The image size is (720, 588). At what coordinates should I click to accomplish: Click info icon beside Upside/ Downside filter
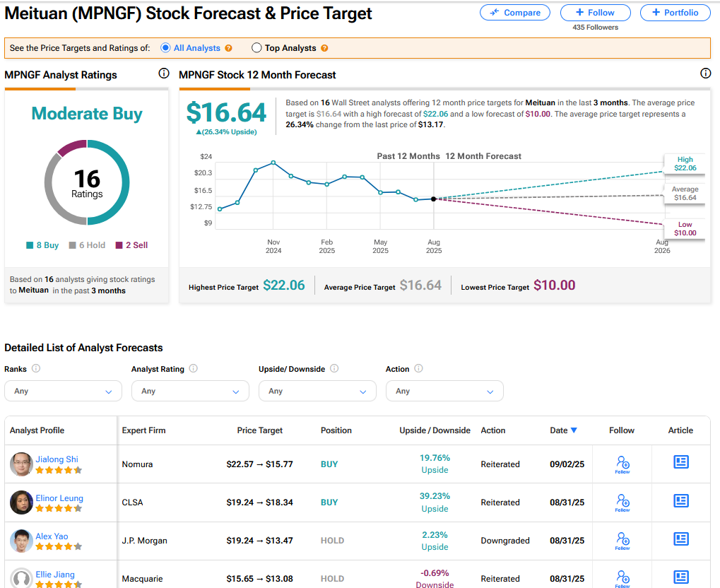coord(334,368)
